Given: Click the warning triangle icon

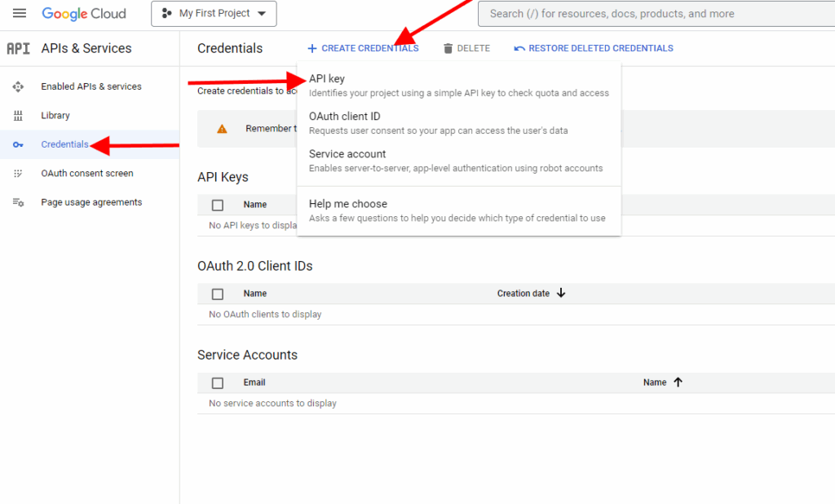Looking at the screenshot, I should pos(222,129).
